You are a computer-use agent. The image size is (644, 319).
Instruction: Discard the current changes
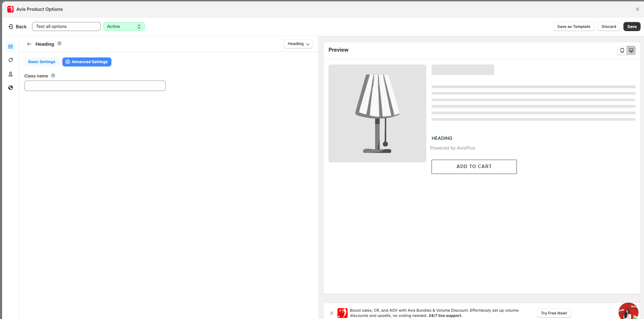tap(608, 26)
